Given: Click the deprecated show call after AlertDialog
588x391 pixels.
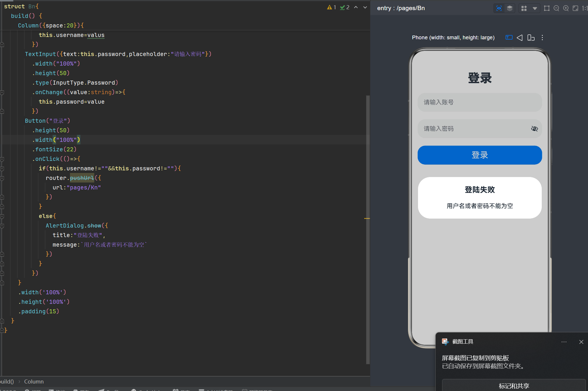Looking at the screenshot, I should tap(94, 226).
